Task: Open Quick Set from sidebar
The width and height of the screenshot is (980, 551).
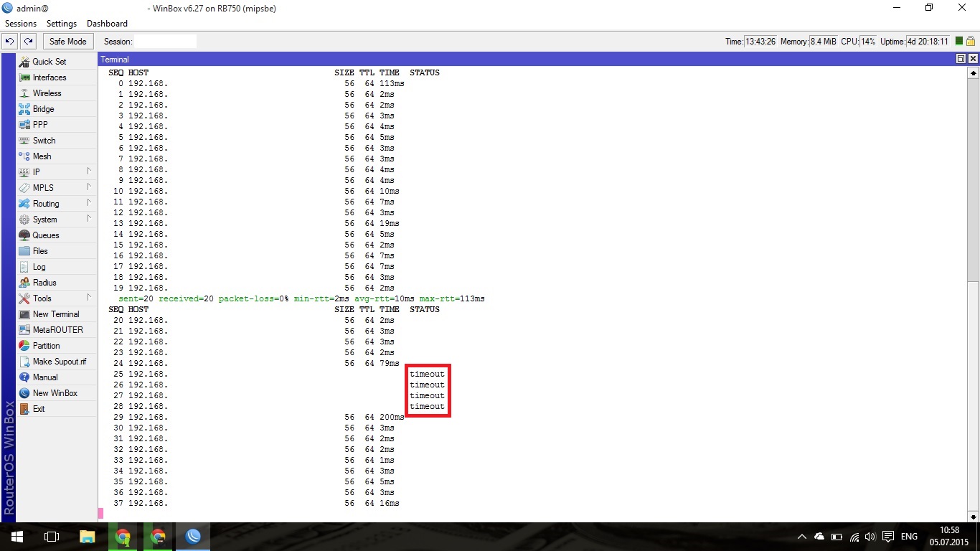Action: (x=49, y=62)
